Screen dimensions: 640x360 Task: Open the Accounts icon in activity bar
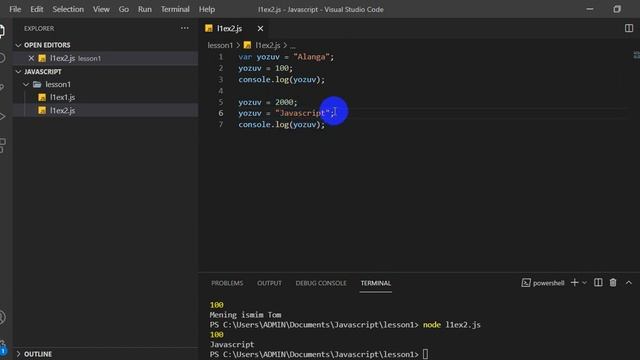click(x=3, y=318)
